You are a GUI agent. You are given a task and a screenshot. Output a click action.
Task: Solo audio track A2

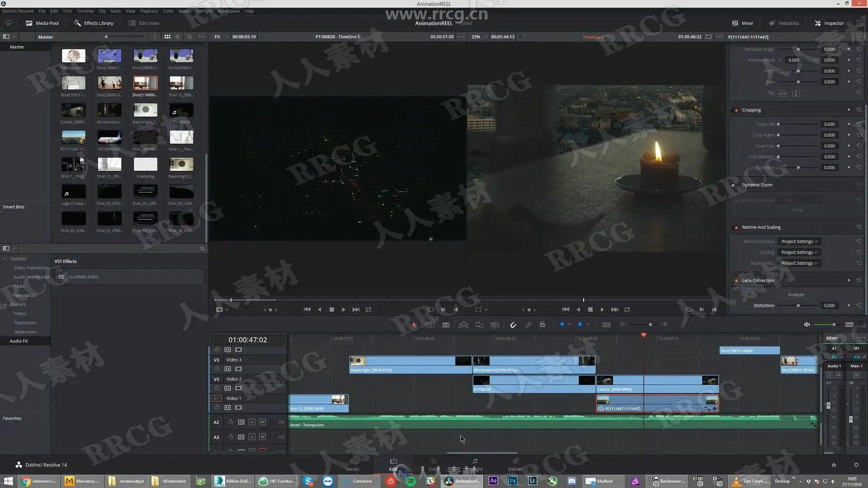(x=252, y=422)
